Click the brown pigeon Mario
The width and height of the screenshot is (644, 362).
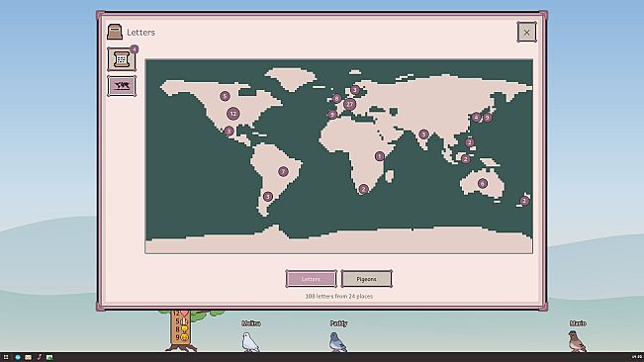pyautogui.click(x=577, y=341)
